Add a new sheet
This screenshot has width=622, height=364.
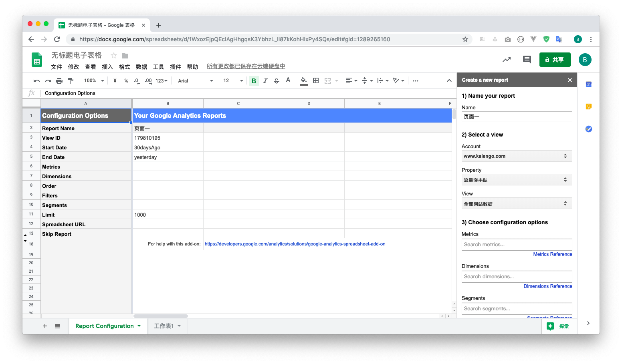pos(45,326)
